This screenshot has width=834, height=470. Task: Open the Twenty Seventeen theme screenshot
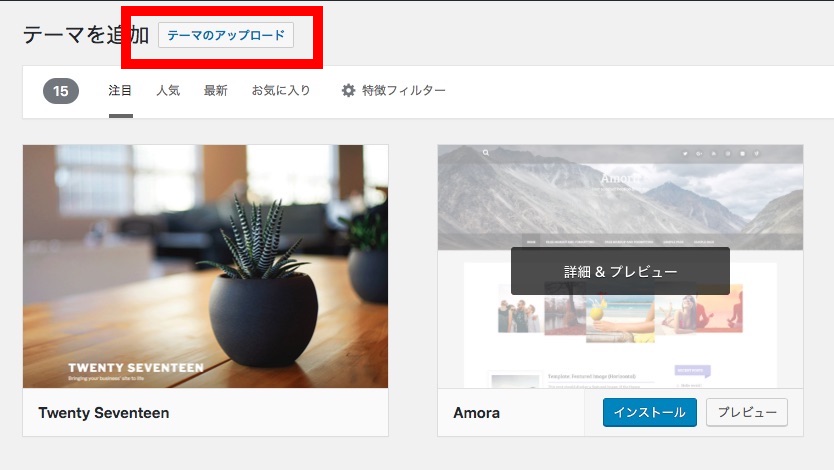coord(205,266)
